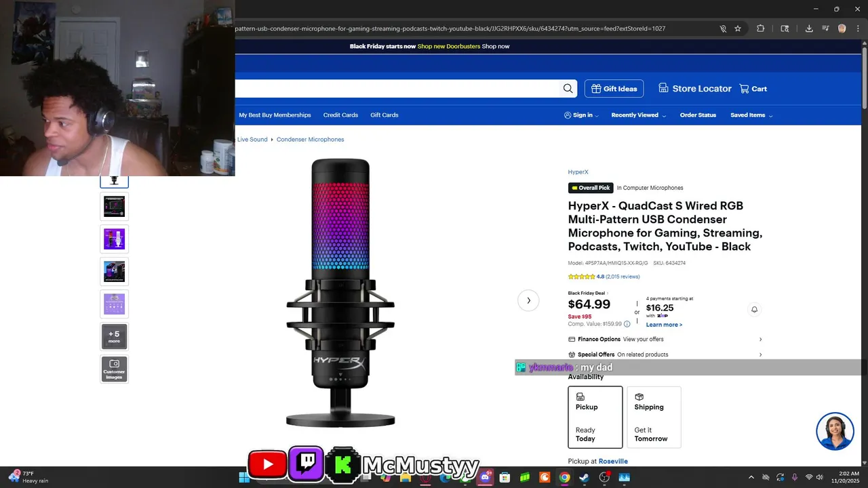Open the weather widget showing 73°F

[x=31, y=477]
